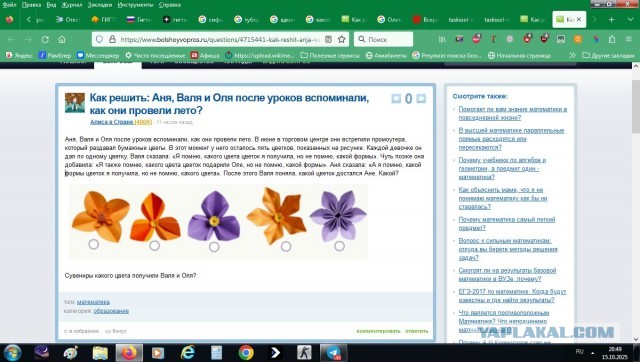The width and height of the screenshot is (640, 362).
Task: Open the Яндекс bookmark
Action: coord(19,55)
